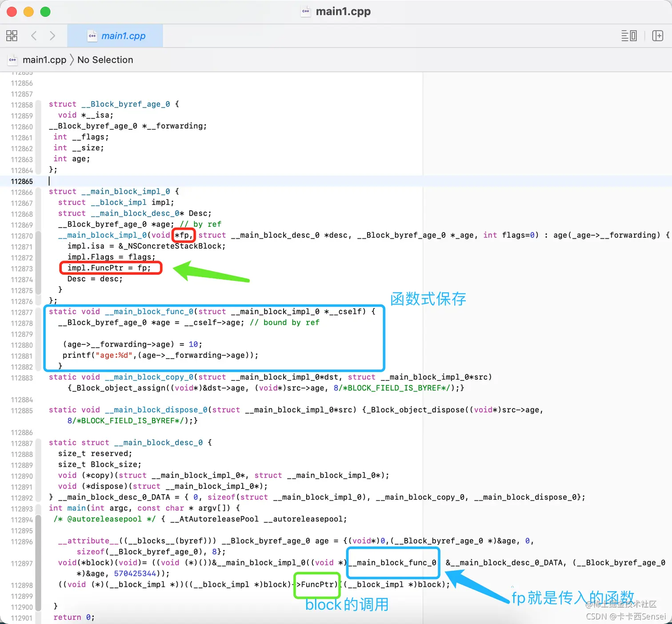Screen dimensions: 672x624
Task: Click 'impl.Flags = flags;' line
Action: click(x=112, y=257)
